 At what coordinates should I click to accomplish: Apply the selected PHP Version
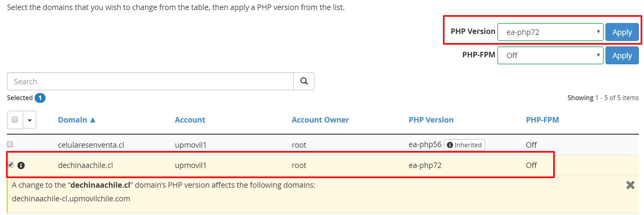[622, 32]
